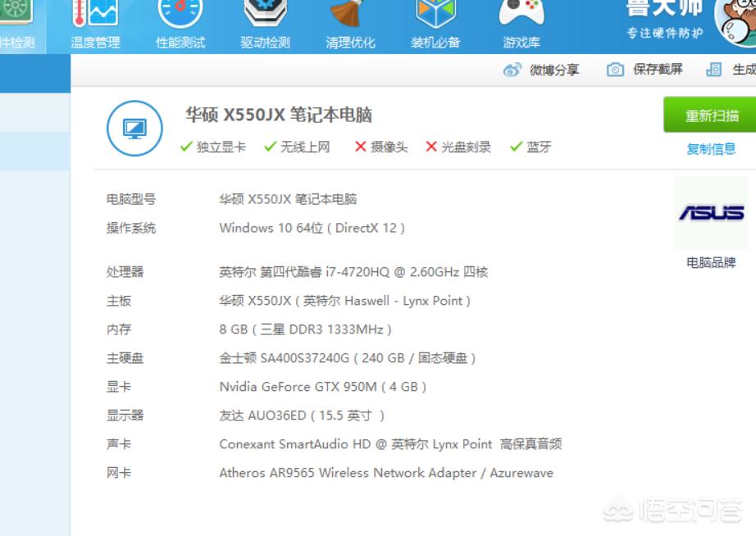
Task: Click the 电脑品牌 label
Action: click(711, 263)
